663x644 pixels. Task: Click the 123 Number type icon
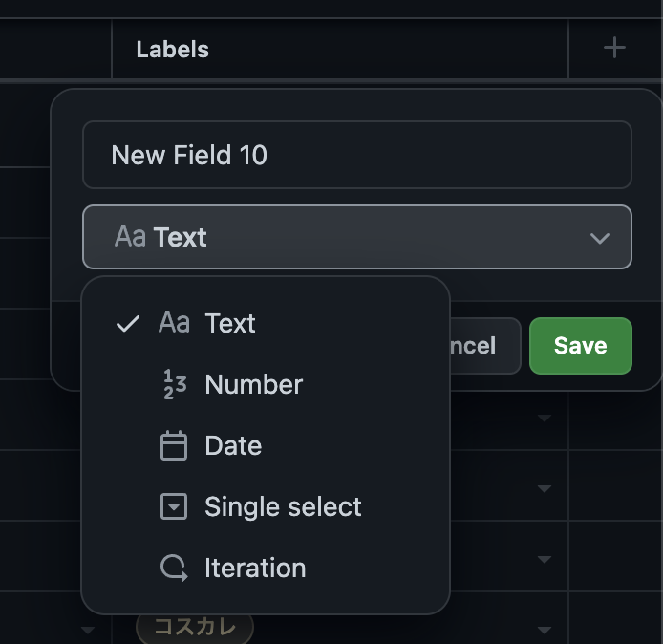tap(174, 384)
